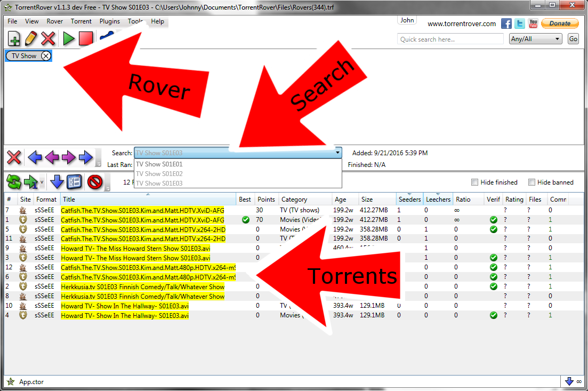This screenshot has width=588, height=391.
Task: Click the site icon in row number 7
Action: click(x=23, y=210)
